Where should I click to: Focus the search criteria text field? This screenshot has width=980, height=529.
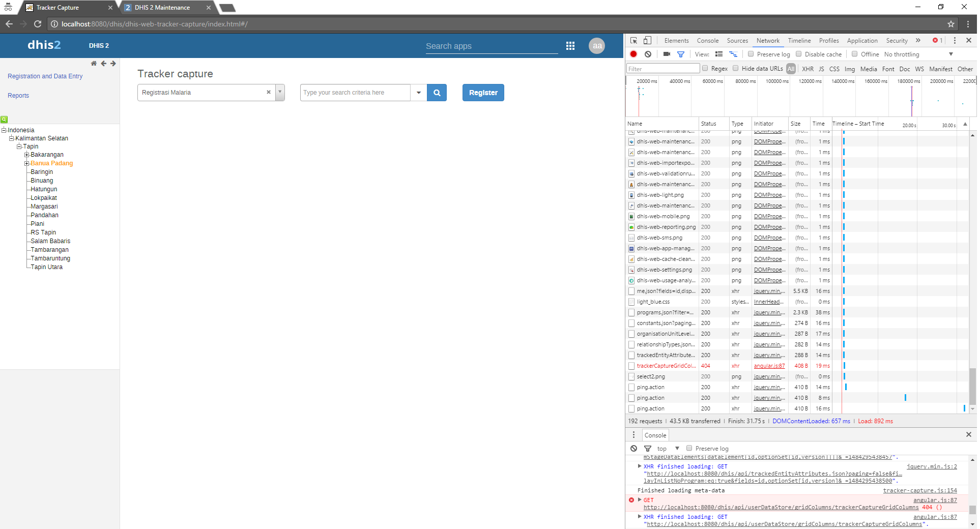(x=355, y=93)
